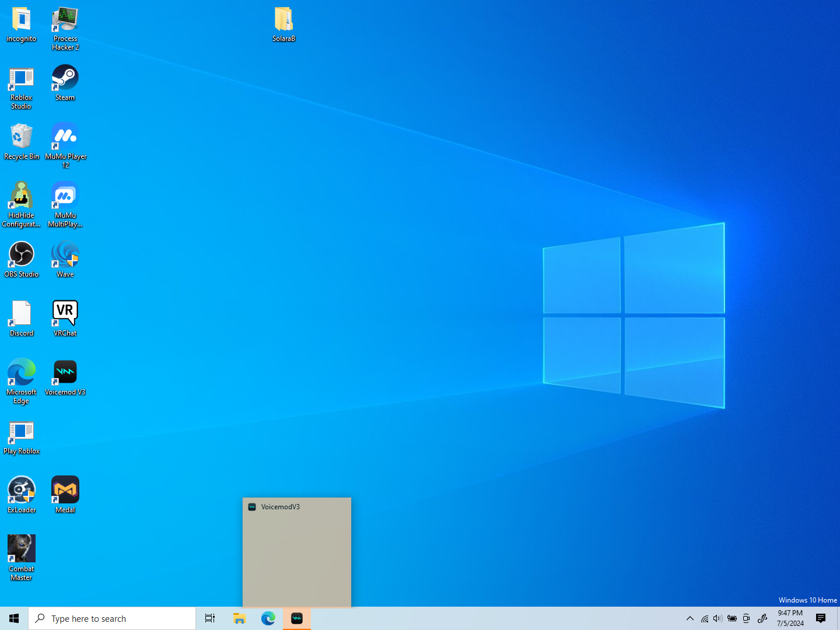This screenshot has height=630, width=840.
Task: Select the MuMu MultiPlayer shortcut
Action: click(x=65, y=205)
